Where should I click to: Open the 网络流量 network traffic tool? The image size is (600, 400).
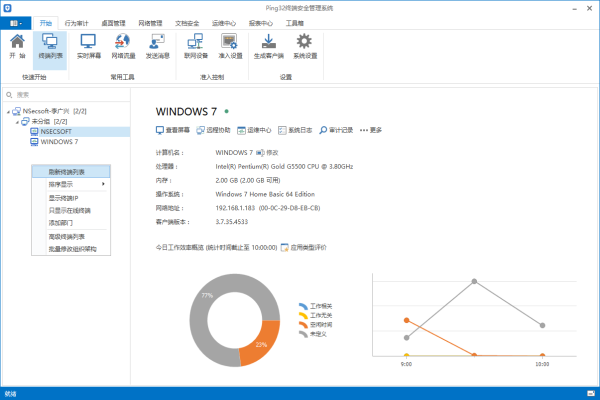coord(123,47)
